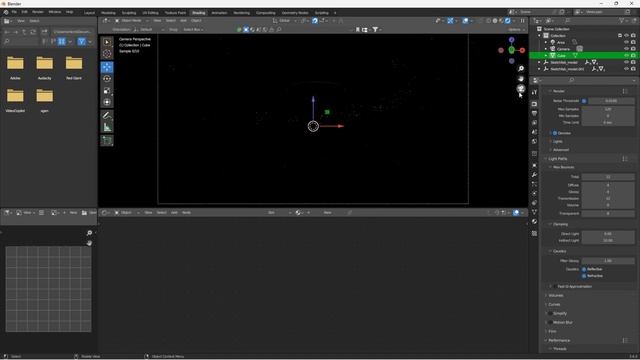The height and width of the screenshot is (360, 640).
Task: Open the View Layer properties tab
Action: 534,122
